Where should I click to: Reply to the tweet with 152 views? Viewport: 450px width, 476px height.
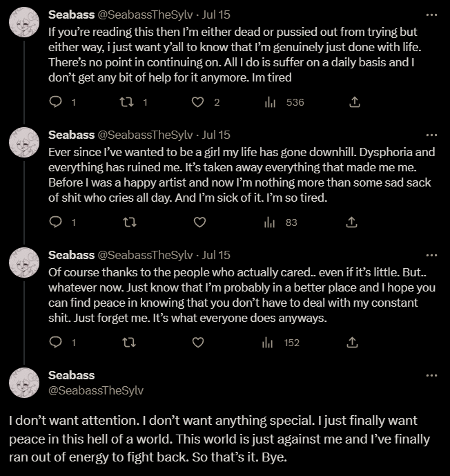(57, 342)
